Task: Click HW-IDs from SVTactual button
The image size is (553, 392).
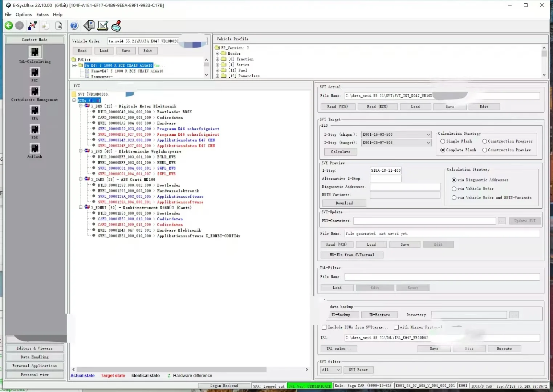Action: pos(352,255)
